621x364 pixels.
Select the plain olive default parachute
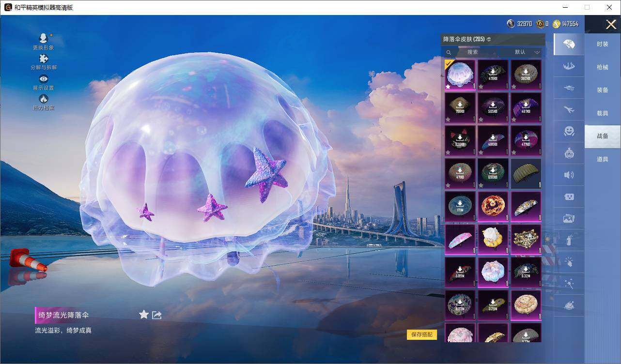526,174
